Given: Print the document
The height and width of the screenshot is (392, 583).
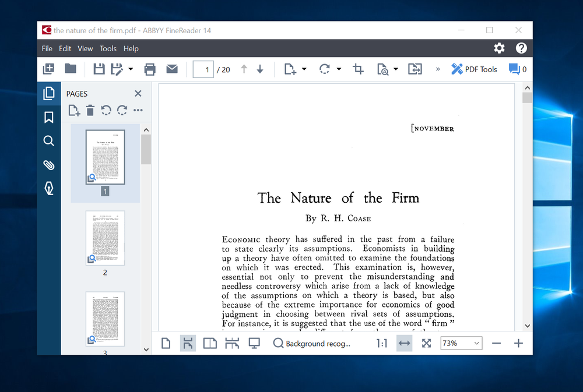Looking at the screenshot, I should [150, 69].
